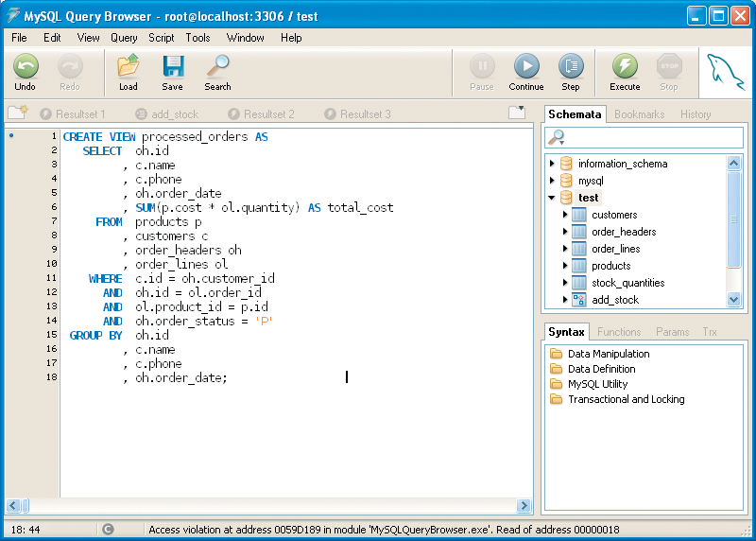This screenshot has height=541, width=756.
Task: Click the Save floppy disk icon
Action: tap(173, 66)
